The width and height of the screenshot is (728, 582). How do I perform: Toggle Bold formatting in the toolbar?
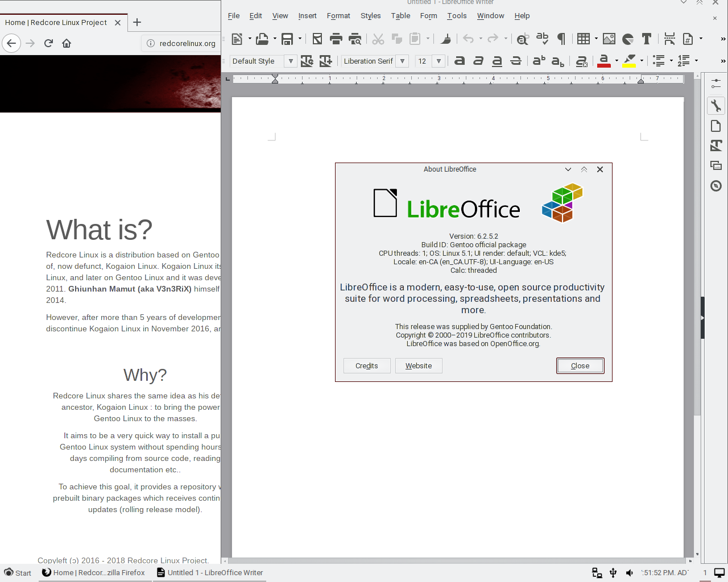(x=460, y=61)
